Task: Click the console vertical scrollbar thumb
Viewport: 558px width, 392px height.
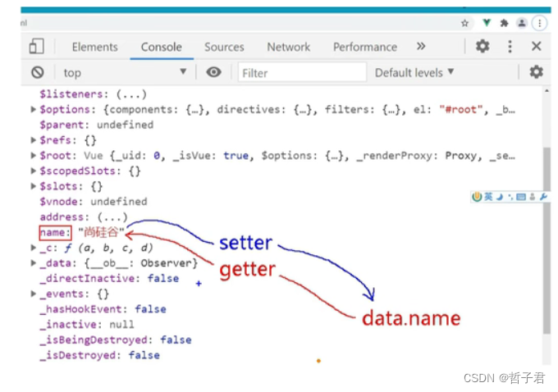Action: point(547,241)
